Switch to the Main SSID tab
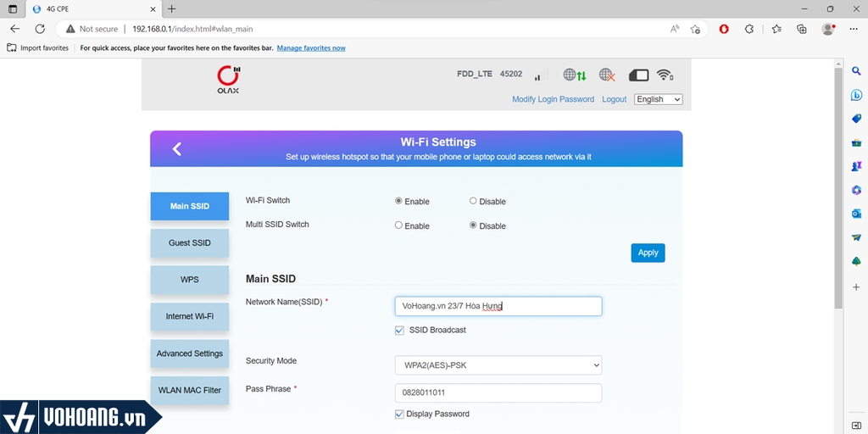This screenshot has width=868, height=434. [189, 206]
